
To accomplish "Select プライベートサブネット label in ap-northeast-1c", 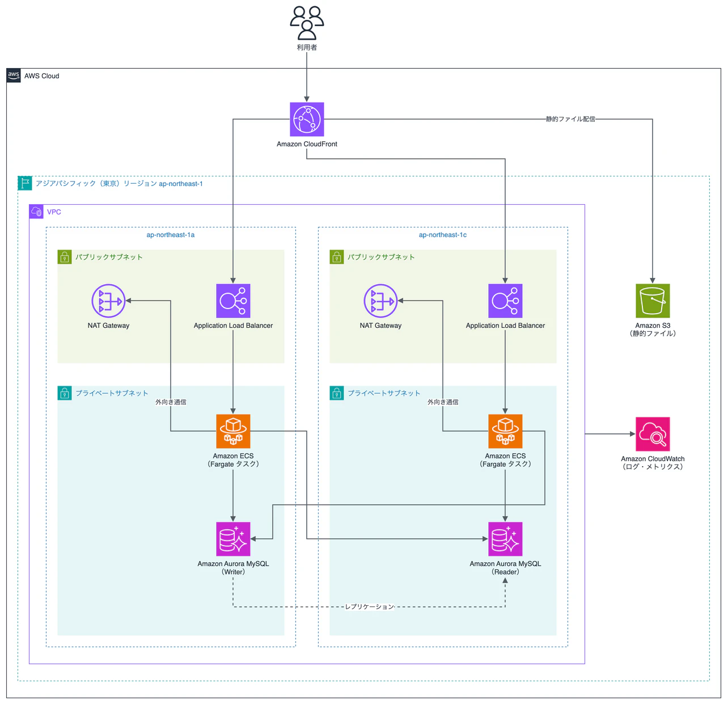I will 384,393.
